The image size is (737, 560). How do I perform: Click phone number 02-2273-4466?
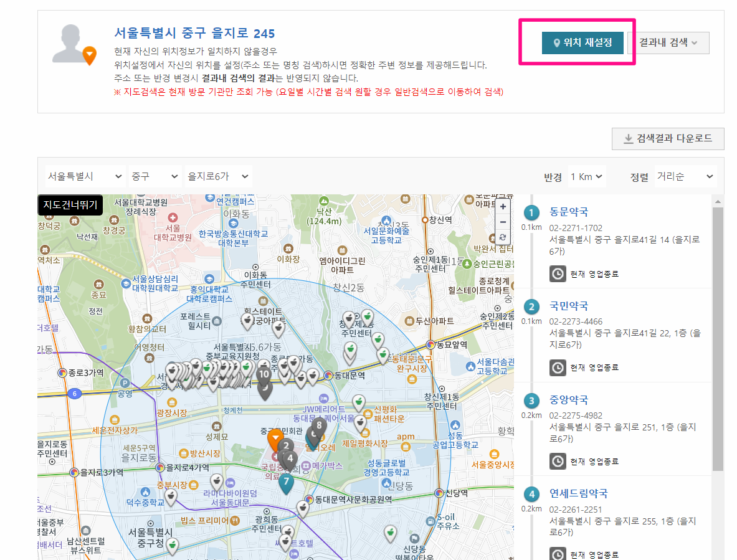[576, 322]
